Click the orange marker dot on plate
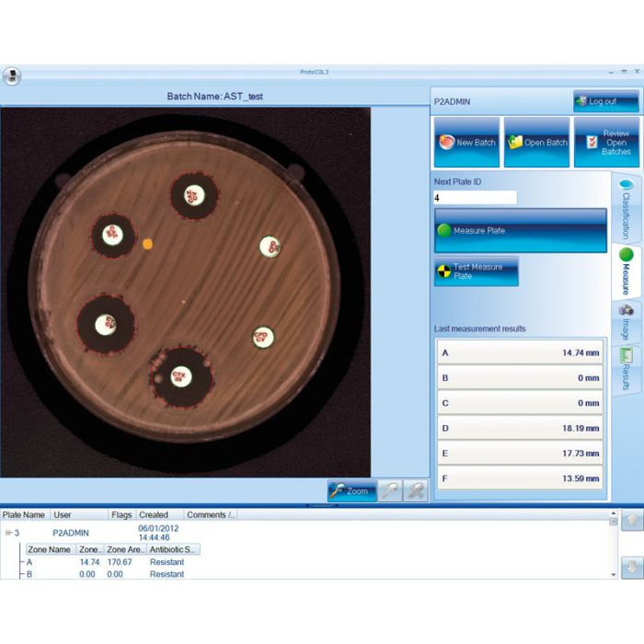Screen dimensions: 644x644 [x=147, y=245]
